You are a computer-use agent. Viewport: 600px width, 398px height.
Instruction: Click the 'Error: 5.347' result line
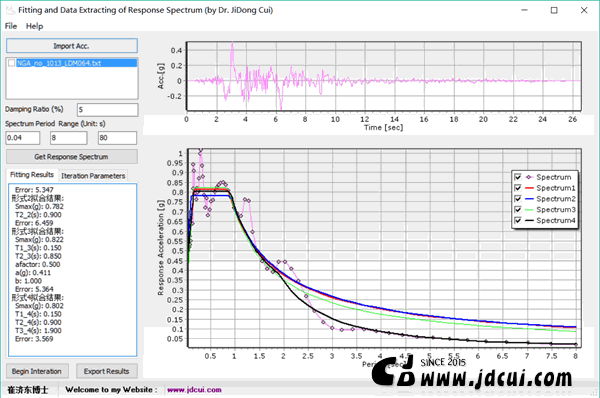point(34,190)
